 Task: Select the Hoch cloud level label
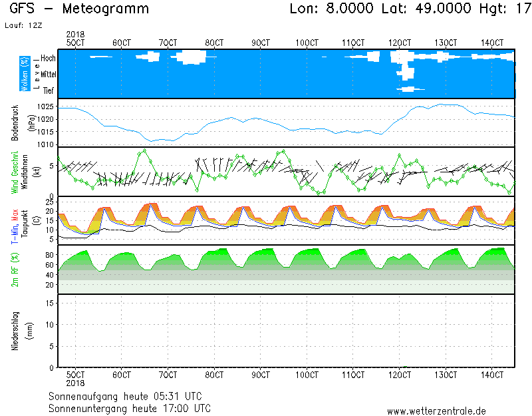pyautogui.click(x=47, y=59)
